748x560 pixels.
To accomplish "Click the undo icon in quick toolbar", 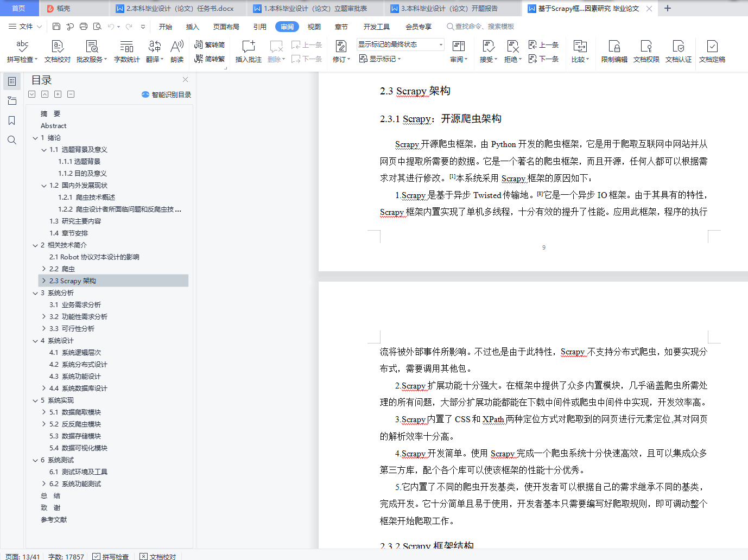I will point(111,27).
